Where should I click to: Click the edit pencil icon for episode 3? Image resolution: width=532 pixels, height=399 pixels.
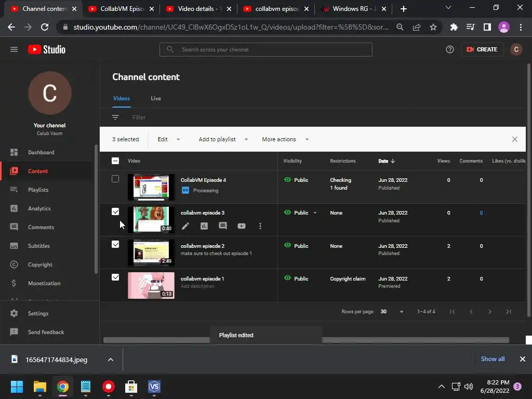[185, 226]
